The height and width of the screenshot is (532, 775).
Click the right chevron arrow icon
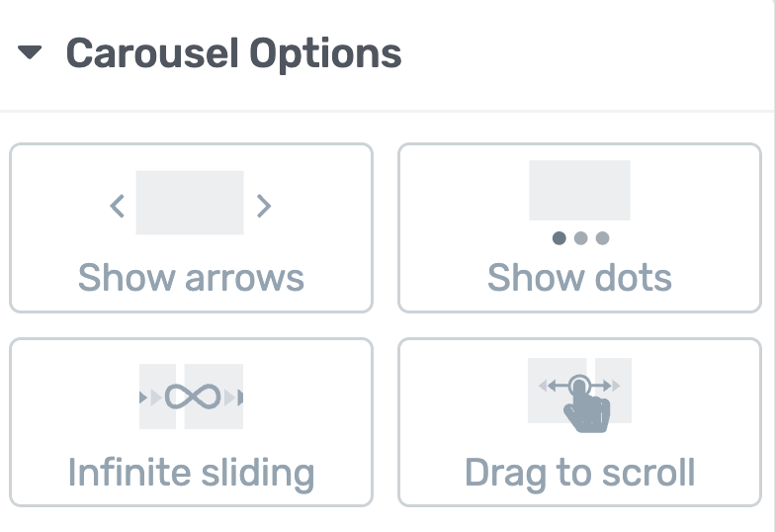(264, 206)
